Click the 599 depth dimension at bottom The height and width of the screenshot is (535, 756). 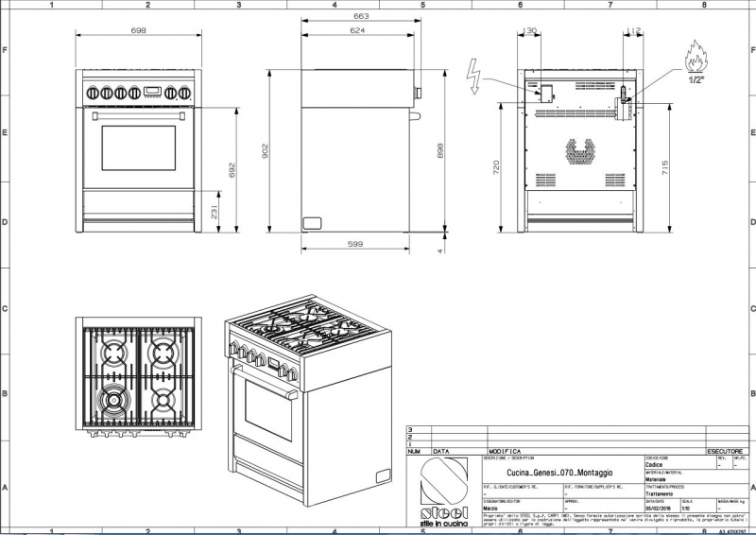click(354, 245)
